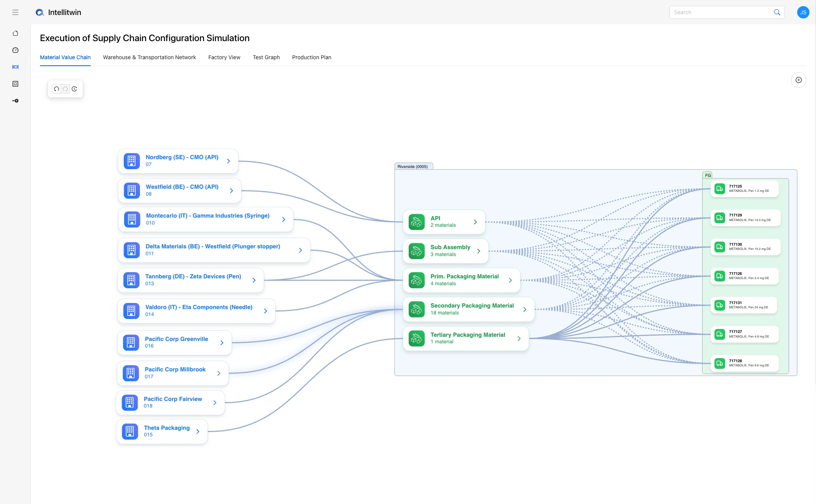Select the Home icon in the sidebar

point(15,33)
